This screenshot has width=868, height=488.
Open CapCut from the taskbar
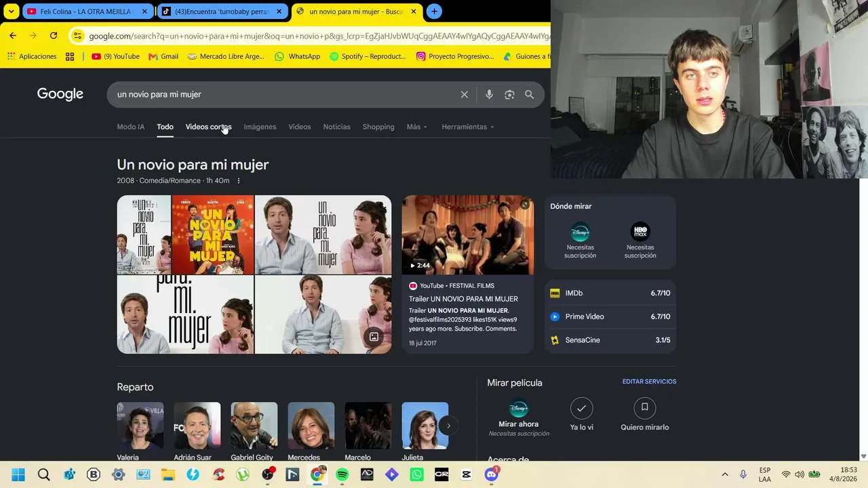point(467,474)
